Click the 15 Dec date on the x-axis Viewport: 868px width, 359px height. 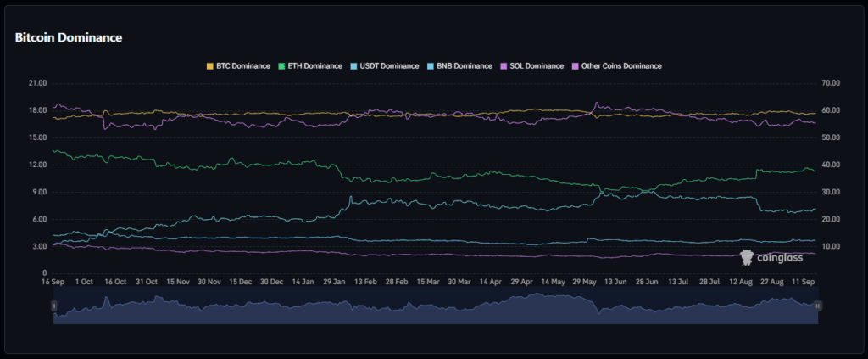click(241, 282)
